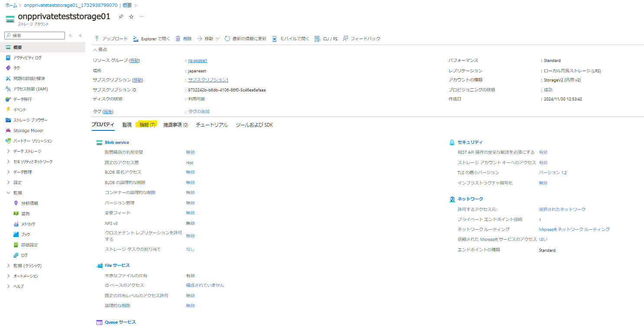Click 構成されていません ID-based access link

(205, 285)
